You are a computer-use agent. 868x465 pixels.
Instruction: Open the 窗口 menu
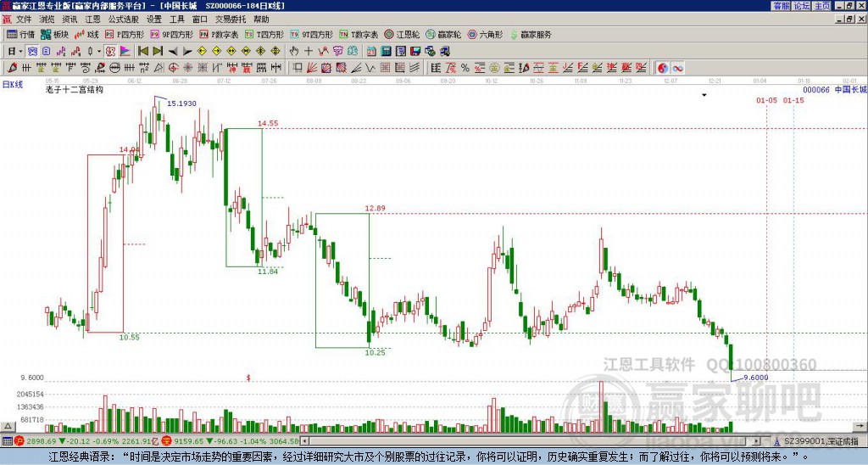tap(200, 20)
